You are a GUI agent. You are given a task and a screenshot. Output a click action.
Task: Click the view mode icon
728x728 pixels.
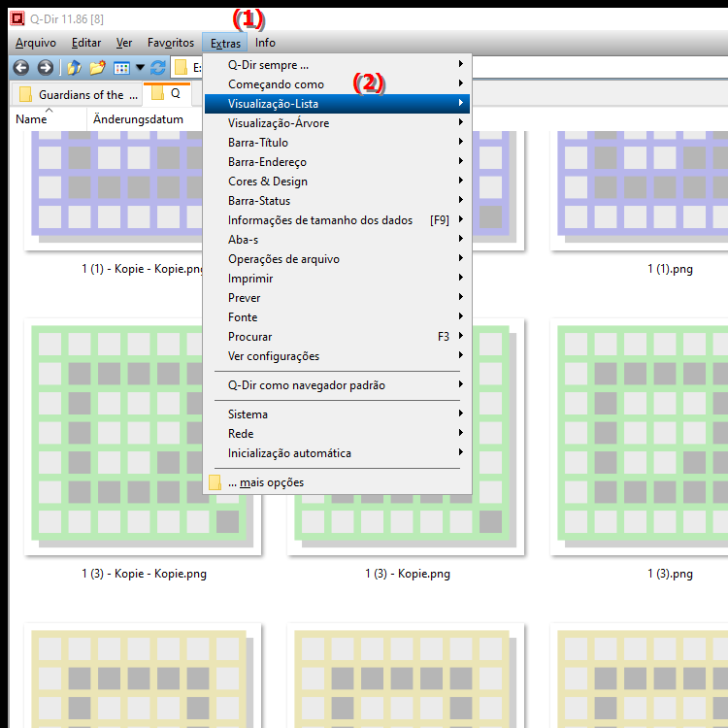[121, 68]
